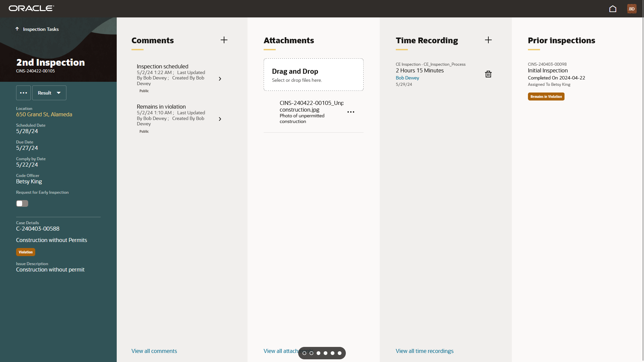Click the 5/29/24 time recording date
644x362 pixels.
tap(404, 84)
